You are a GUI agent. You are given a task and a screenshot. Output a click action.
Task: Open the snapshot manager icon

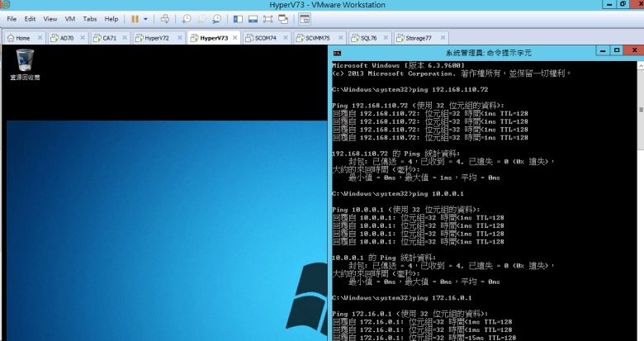(x=216, y=18)
